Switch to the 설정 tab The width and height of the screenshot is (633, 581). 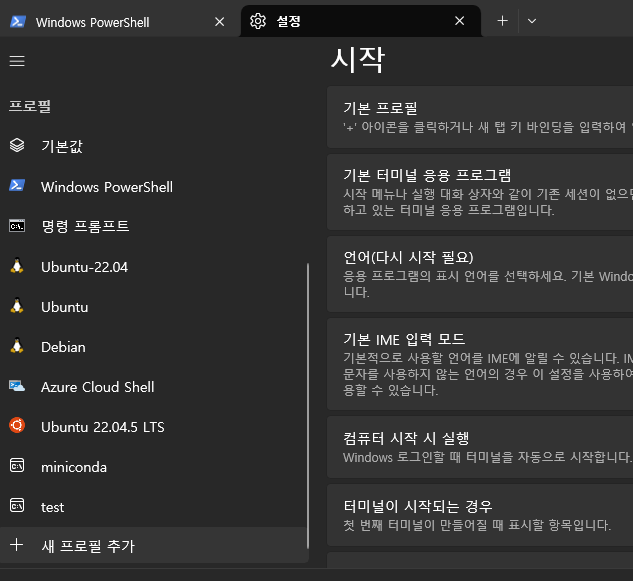(361, 21)
